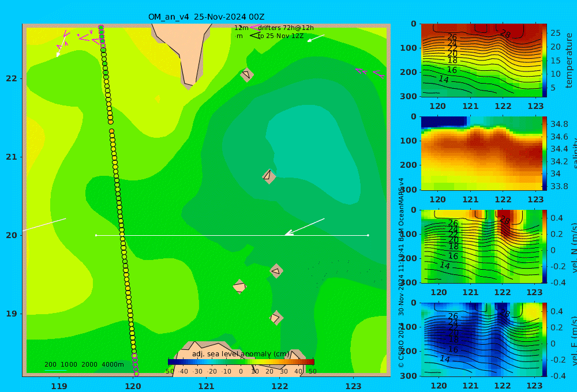Click the main map latitude axis label 21

point(12,157)
